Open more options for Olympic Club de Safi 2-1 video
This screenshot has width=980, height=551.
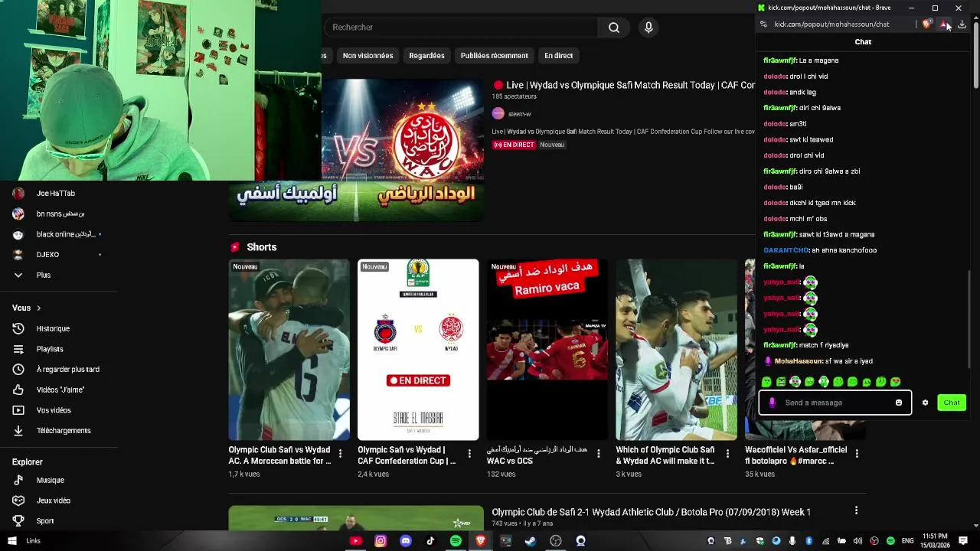click(x=856, y=510)
